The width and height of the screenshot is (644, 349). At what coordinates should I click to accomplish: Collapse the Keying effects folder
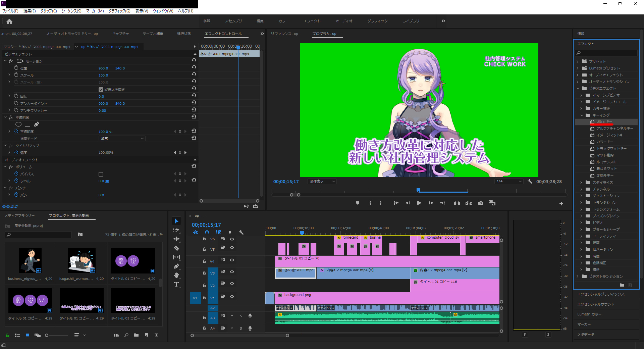582,115
